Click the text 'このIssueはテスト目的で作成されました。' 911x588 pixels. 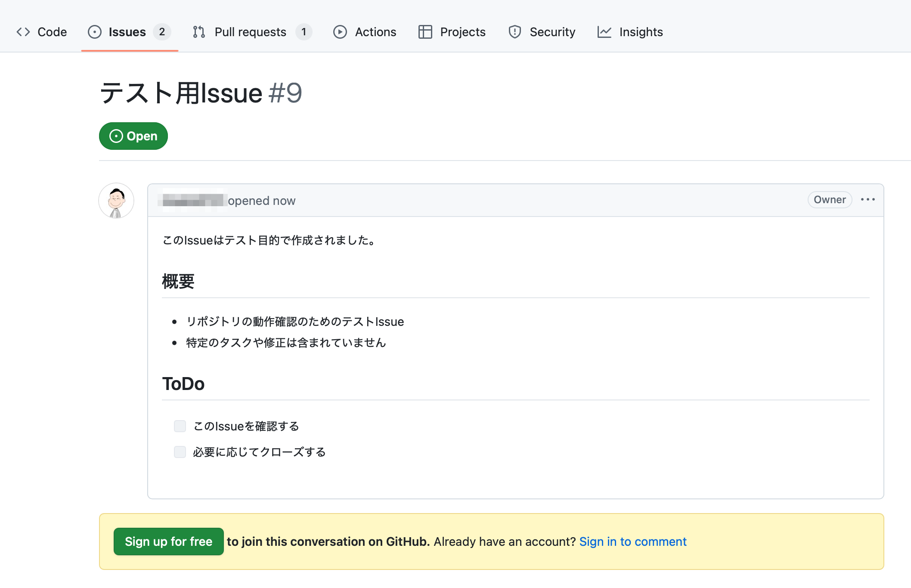coord(270,240)
